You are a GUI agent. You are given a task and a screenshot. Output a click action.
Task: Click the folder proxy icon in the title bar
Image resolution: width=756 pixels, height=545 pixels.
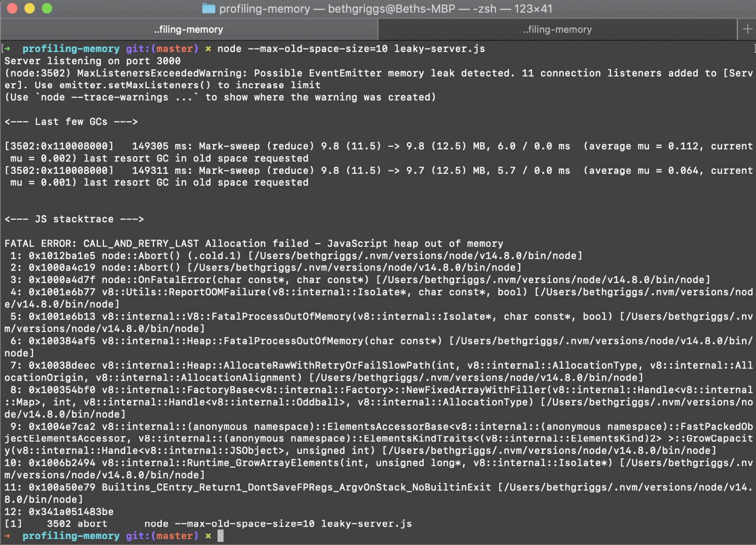(209, 8)
